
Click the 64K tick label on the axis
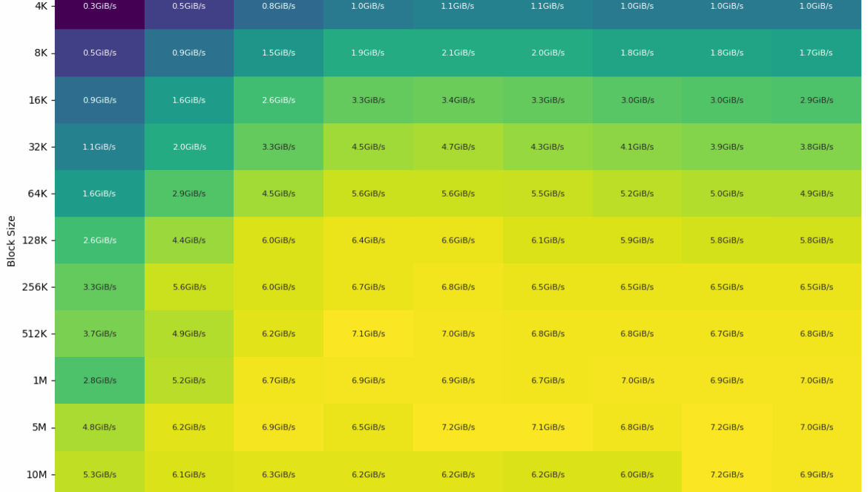(x=37, y=194)
